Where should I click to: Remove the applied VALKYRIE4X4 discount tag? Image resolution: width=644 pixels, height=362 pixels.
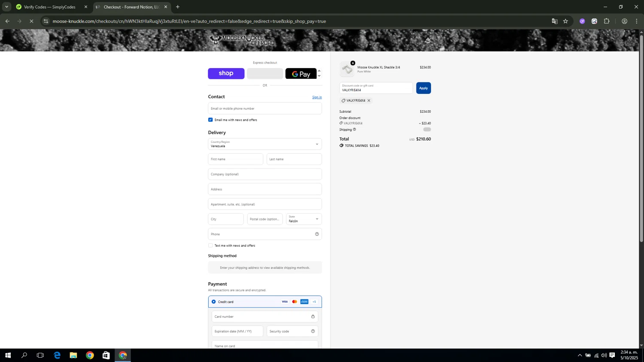pos(369,101)
